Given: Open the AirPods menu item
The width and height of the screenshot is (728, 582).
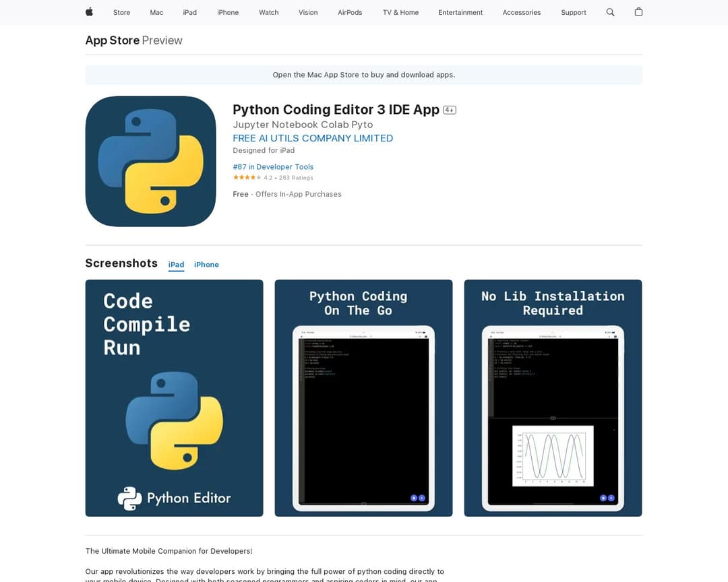Looking at the screenshot, I should pyautogui.click(x=350, y=13).
